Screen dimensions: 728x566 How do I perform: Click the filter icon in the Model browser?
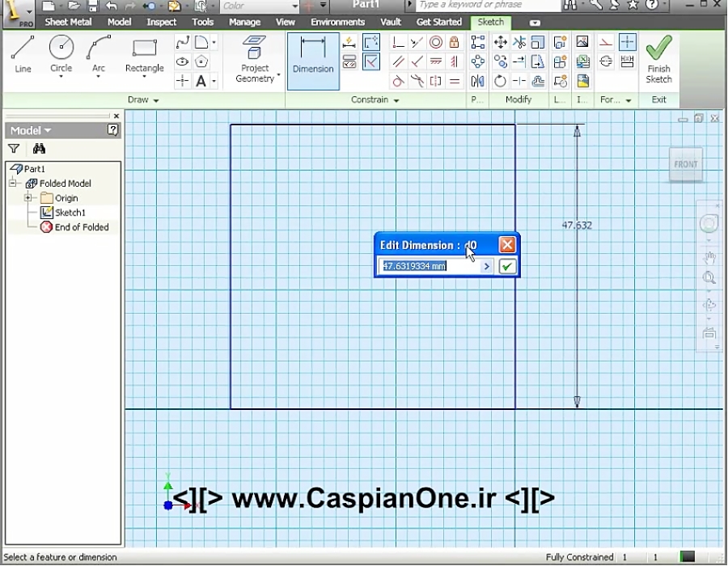pyautogui.click(x=13, y=149)
